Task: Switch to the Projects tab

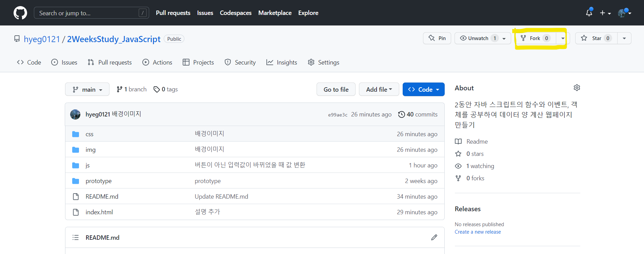Action: [198, 62]
